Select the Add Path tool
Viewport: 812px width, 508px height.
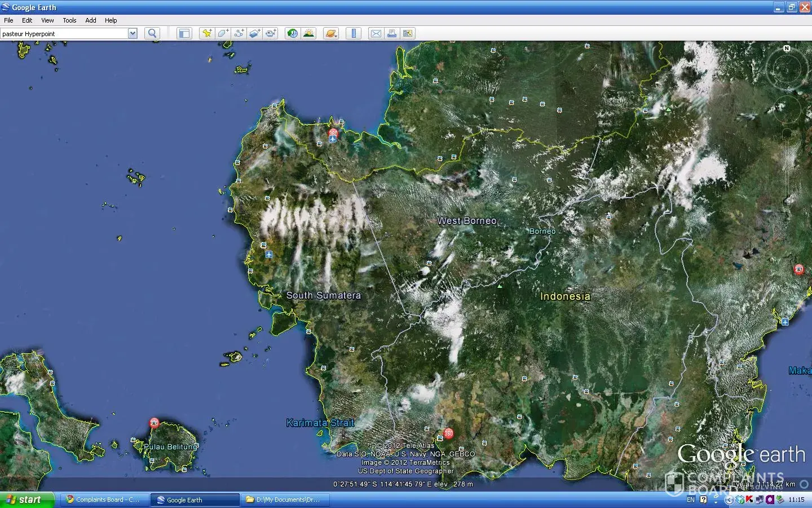[x=239, y=33]
